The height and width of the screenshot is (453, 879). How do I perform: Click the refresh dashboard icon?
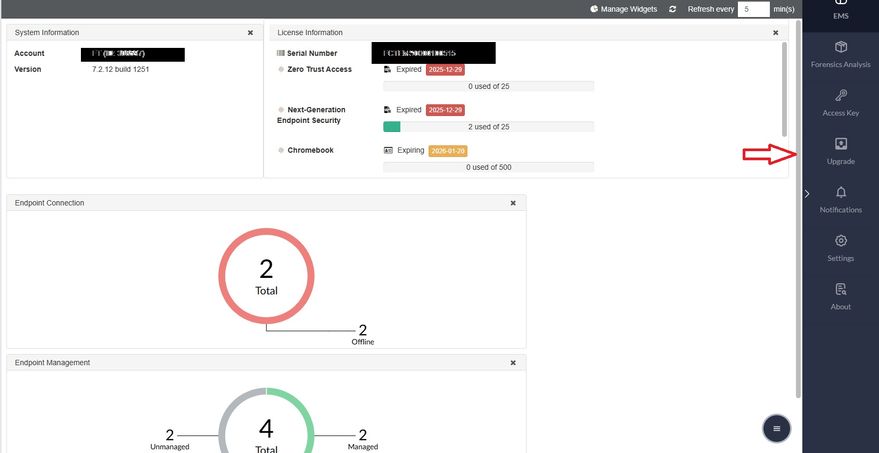click(673, 10)
